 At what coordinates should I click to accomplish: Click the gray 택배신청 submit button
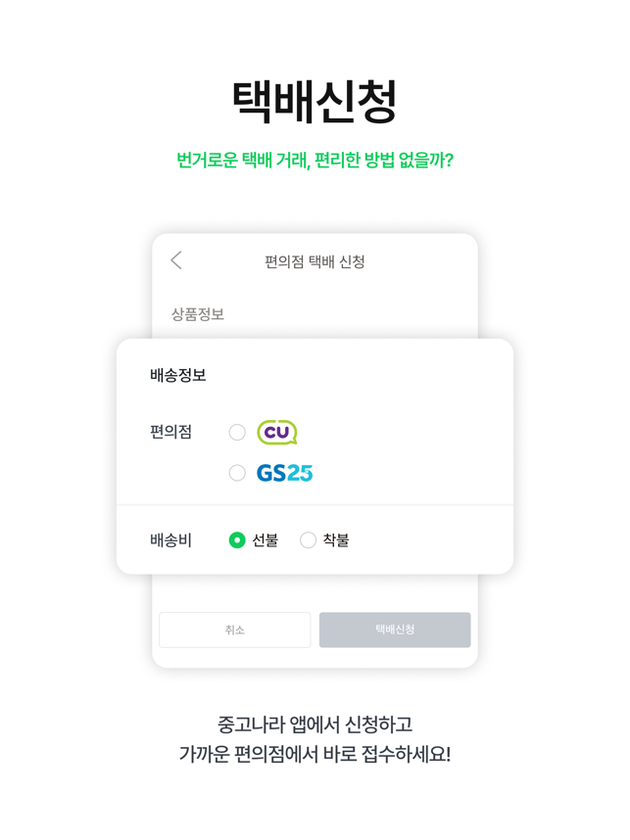point(395,630)
